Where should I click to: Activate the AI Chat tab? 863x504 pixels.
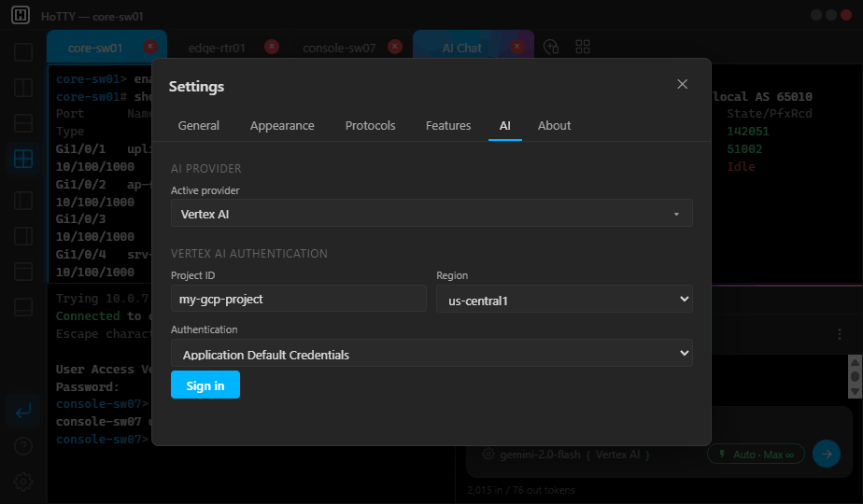point(461,48)
